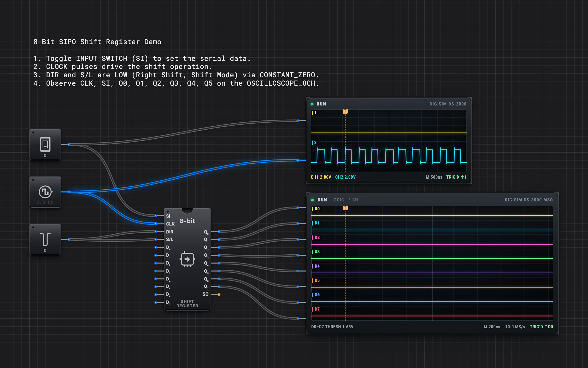Select D3 channel label on logic analyzer
Viewport: 588px width, 368px height.
pyautogui.click(x=316, y=252)
